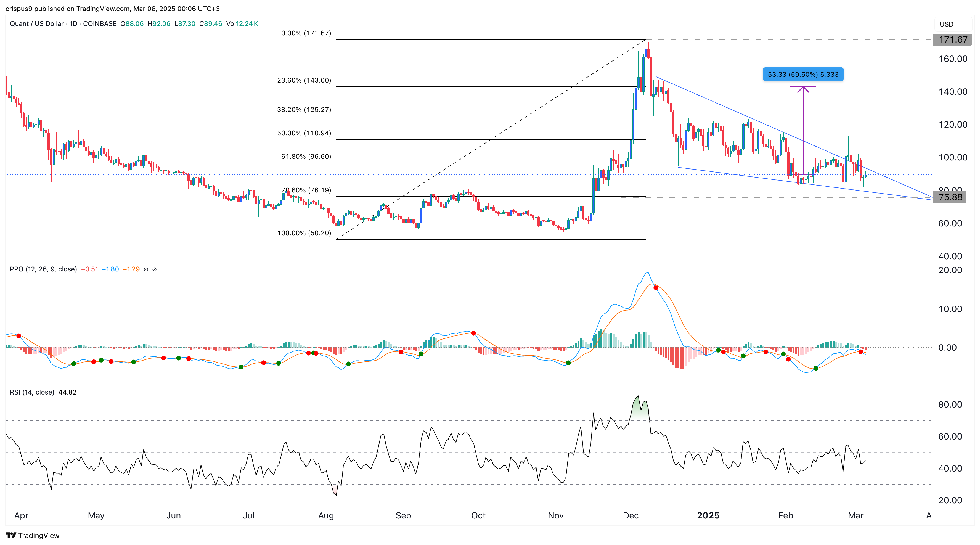The width and height of the screenshot is (980, 545).
Task: Click the Sep label on time axis
Action: click(x=403, y=515)
